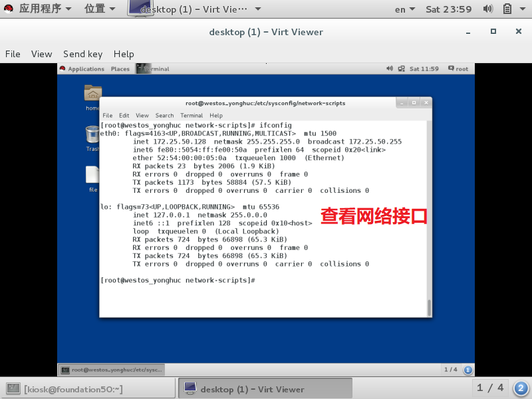
Task: Open the Virt Viewer File menu
Action: [x=13, y=54]
